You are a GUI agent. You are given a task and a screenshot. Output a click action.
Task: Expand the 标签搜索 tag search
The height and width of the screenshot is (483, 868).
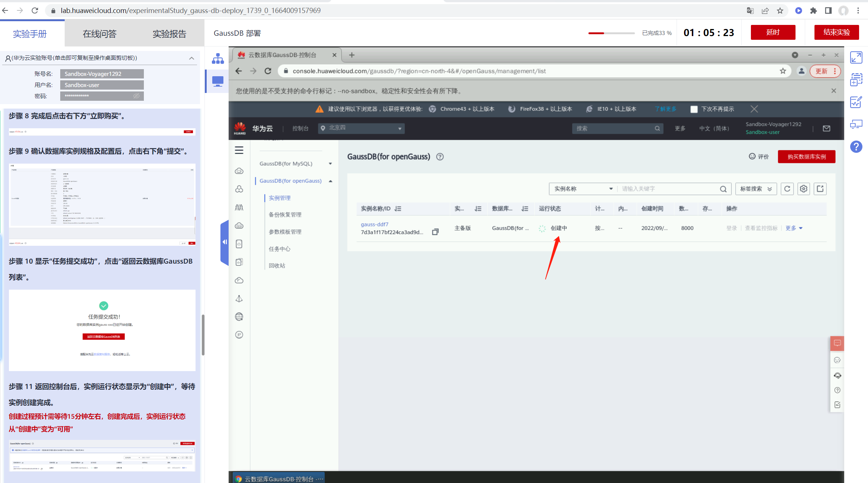pos(756,189)
